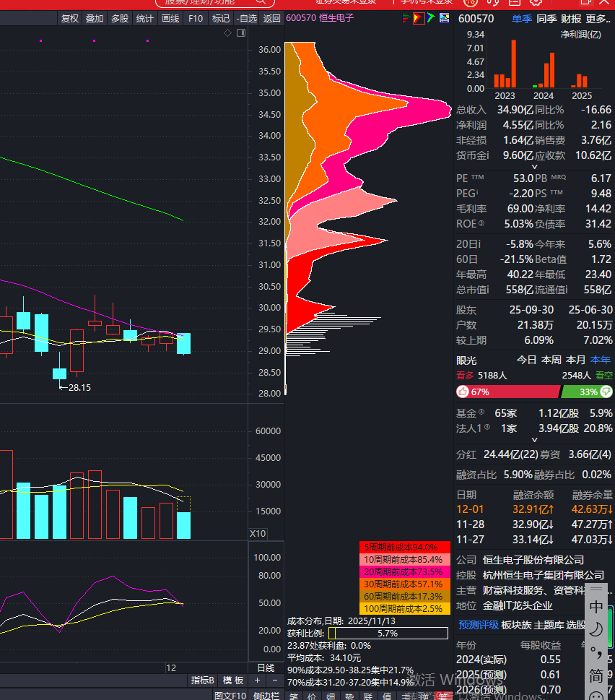This screenshot has width=615, height=700.
Task: Click the 金融IT龙头企业 status text
Action: coord(518,606)
